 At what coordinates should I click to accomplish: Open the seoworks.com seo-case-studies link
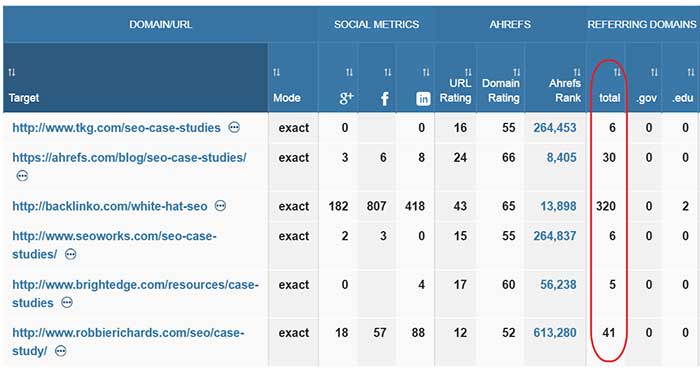tap(114, 245)
